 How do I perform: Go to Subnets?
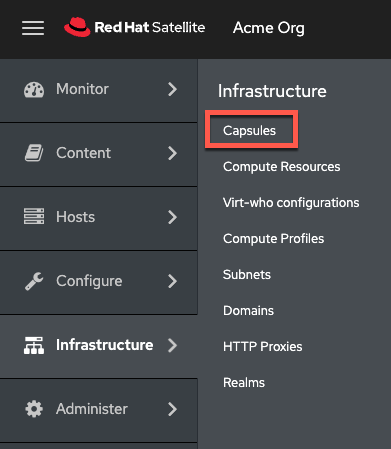(x=247, y=275)
